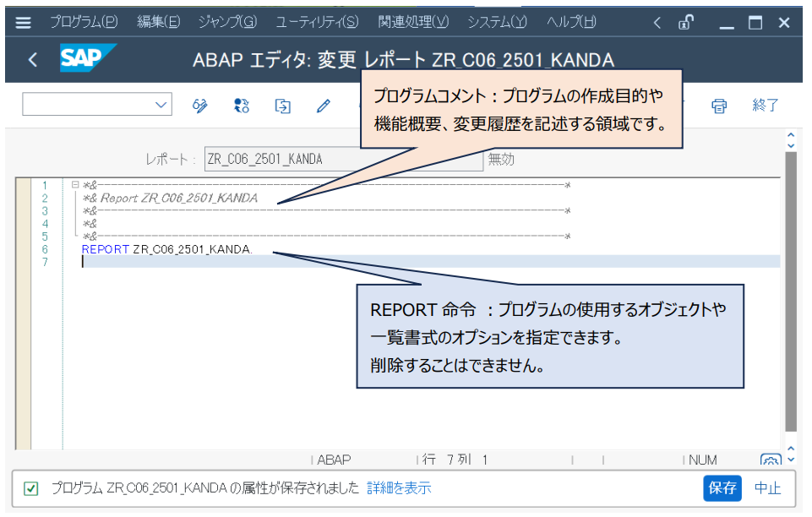Image resolution: width=812 pixels, height=517 pixels.
Task: Click the left chevron in title bar
Action: [x=657, y=22]
